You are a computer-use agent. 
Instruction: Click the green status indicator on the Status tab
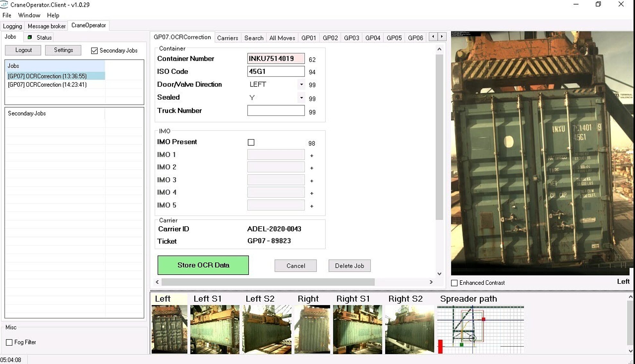[x=29, y=37]
